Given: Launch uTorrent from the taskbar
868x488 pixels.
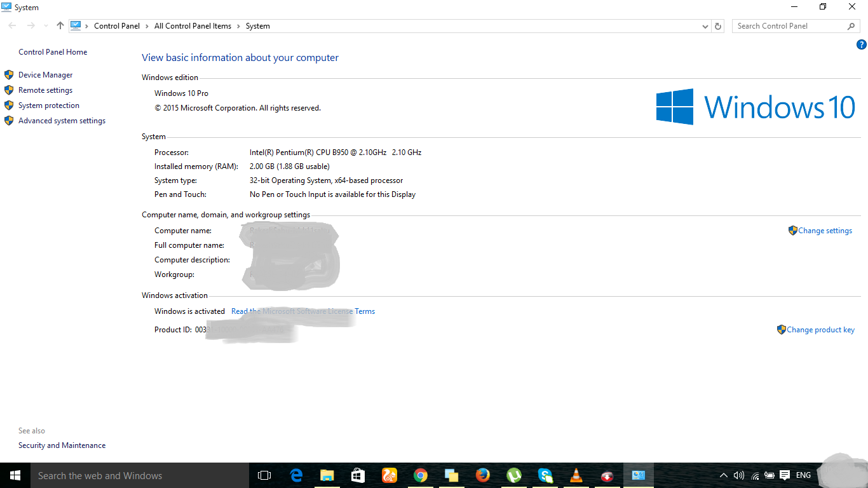Looking at the screenshot, I should point(514,475).
